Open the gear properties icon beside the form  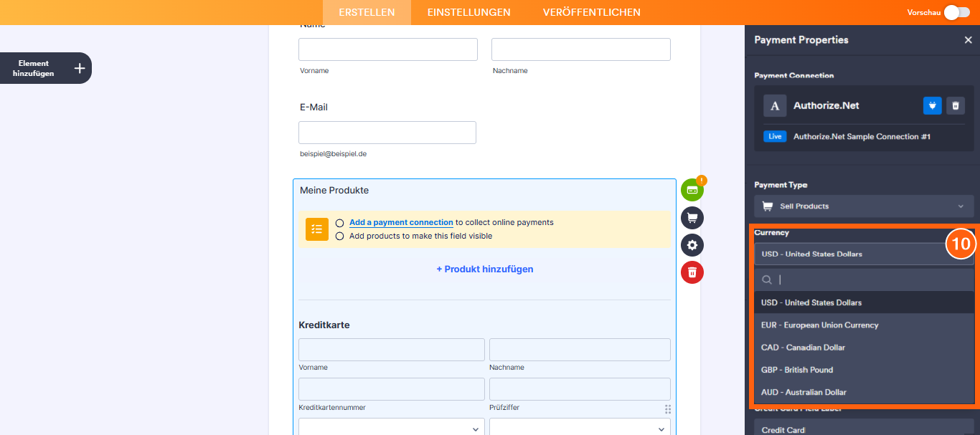692,245
